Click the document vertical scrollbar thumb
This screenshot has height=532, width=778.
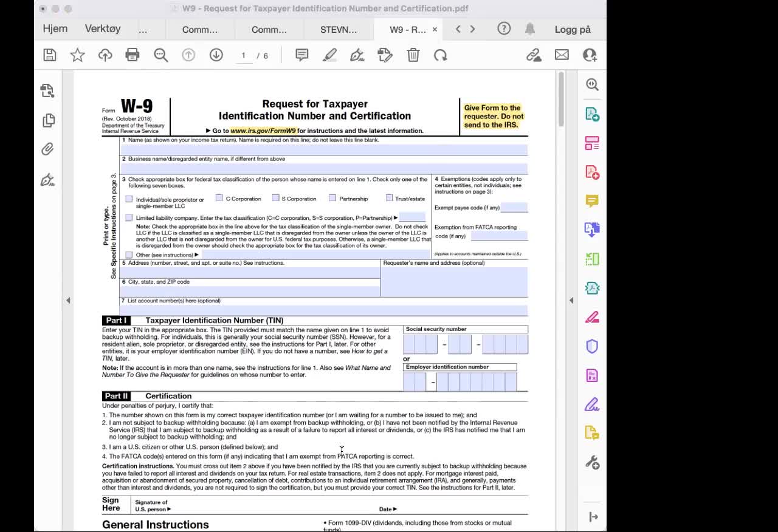(561, 99)
